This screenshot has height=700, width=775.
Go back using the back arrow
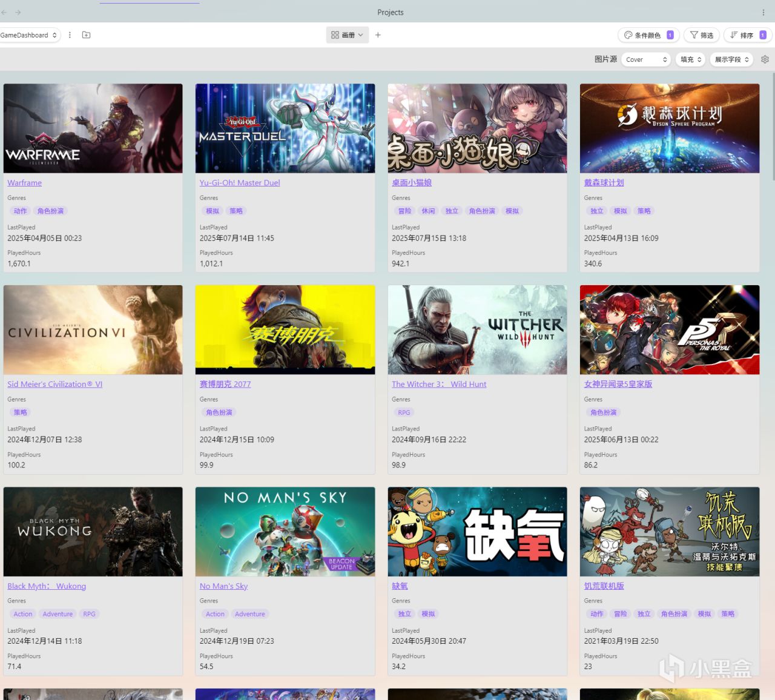point(4,12)
